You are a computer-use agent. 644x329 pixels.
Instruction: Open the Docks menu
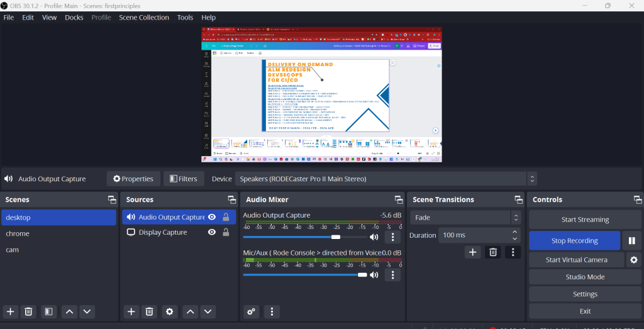click(x=74, y=17)
